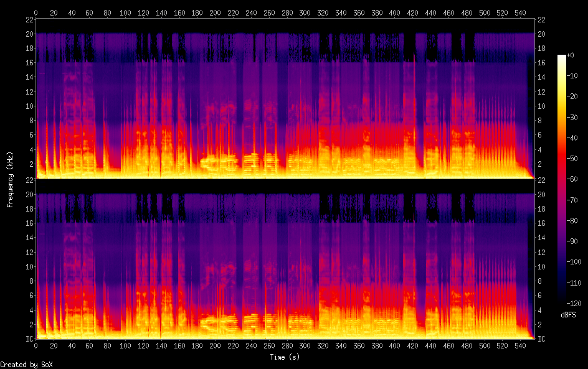The height and width of the screenshot is (369, 588).
Task: Select the 420 tick on top time axis
Action: [414, 12]
